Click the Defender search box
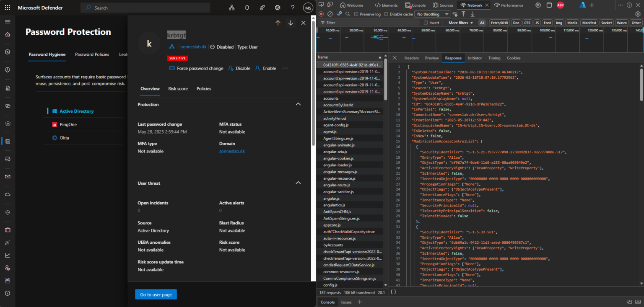 145,8
